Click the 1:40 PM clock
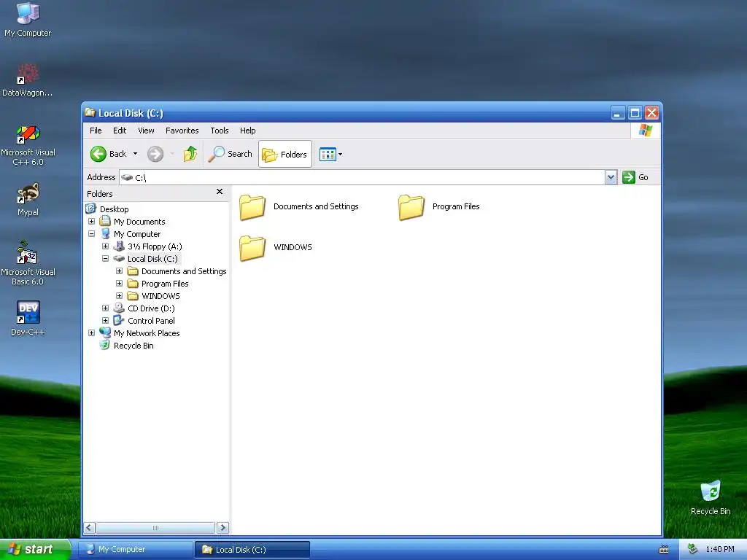The image size is (747, 560). click(720, 550)
